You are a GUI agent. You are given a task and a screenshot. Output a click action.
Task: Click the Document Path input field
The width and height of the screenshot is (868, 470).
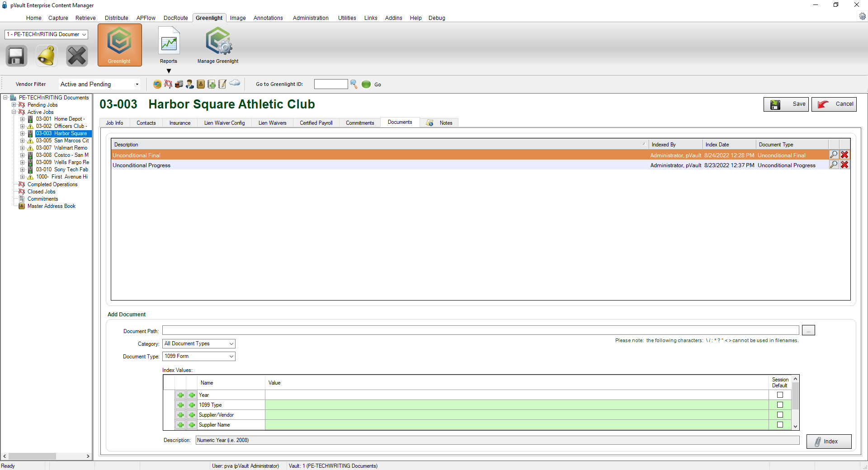point(481,330)
